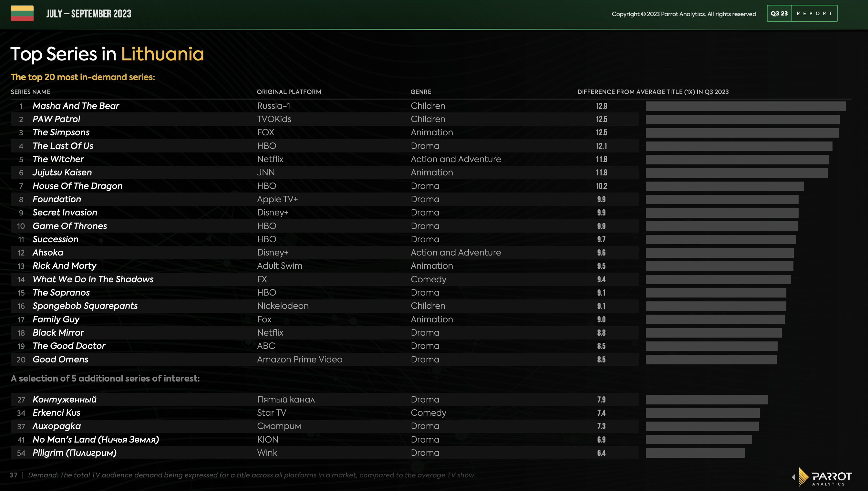Click the Nickelodeon platform cell

pos(283,306)
